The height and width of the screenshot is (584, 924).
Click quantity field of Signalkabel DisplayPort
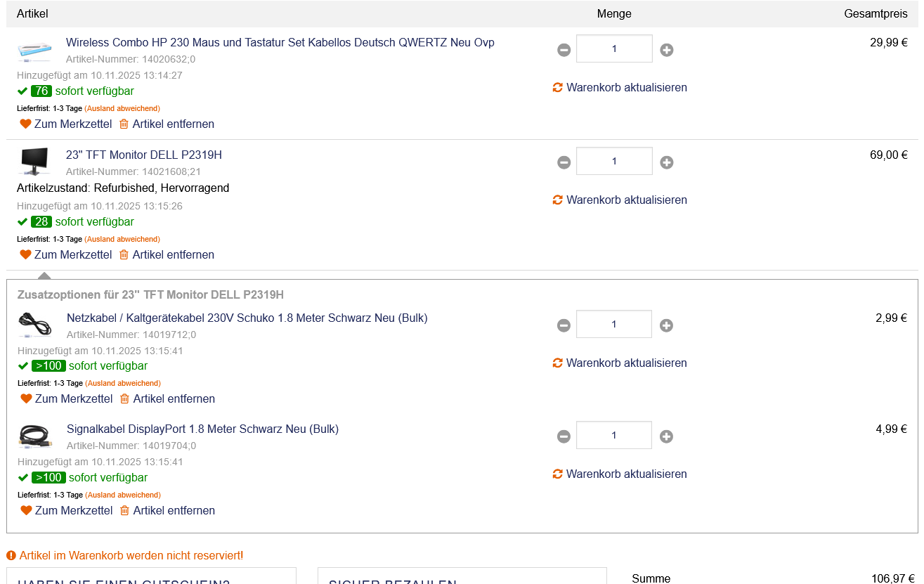[x=613, y=435]
